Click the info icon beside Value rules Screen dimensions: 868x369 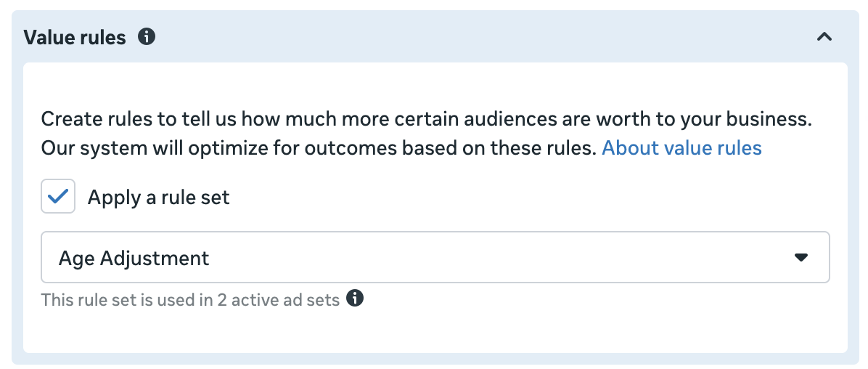(x=147, y=36)
